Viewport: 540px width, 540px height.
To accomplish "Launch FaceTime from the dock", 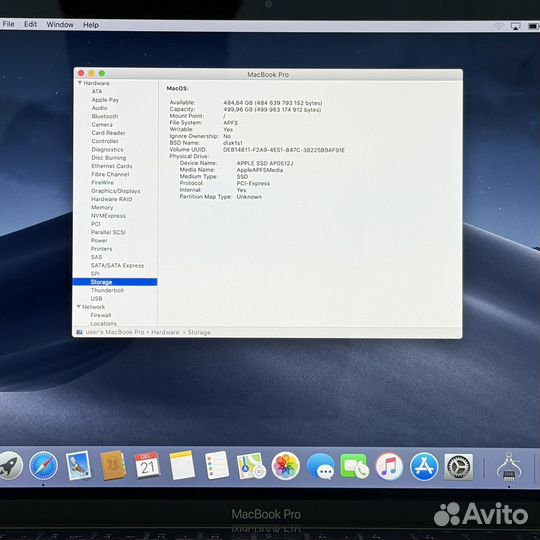I will click(x=354, y=466).
